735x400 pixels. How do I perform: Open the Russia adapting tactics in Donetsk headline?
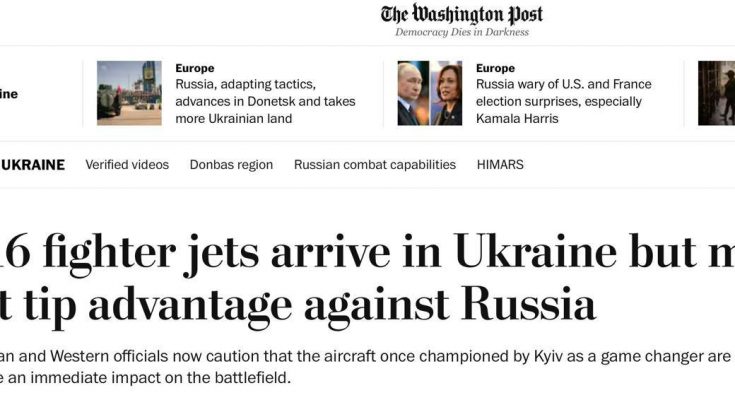click(x=265, y=101)
